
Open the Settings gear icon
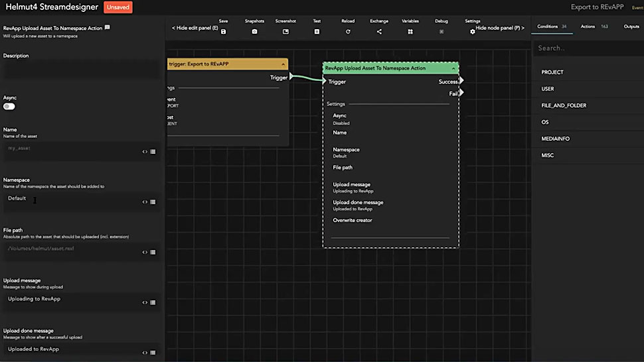pyautogui.click(x=472, y=32)
